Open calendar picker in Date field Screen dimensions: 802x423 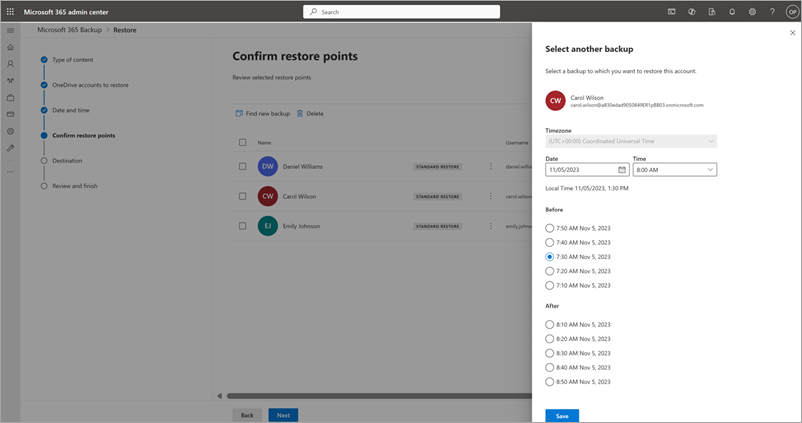(621, 170)
